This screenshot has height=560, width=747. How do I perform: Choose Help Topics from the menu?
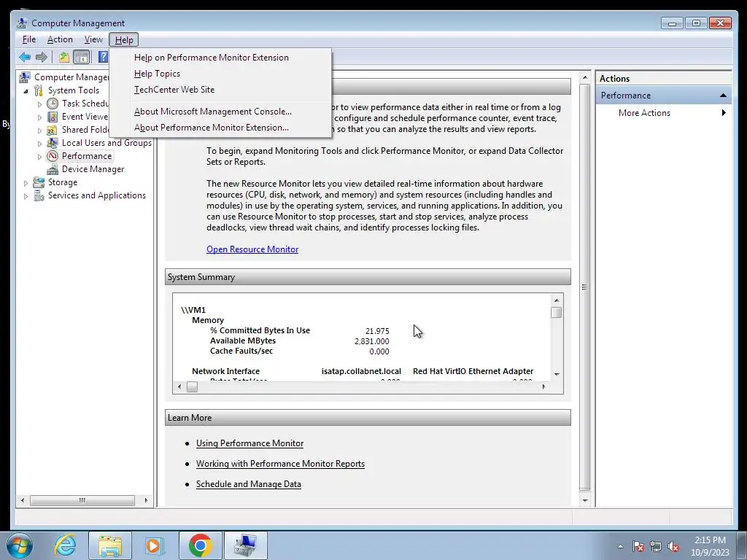(158, 74)
